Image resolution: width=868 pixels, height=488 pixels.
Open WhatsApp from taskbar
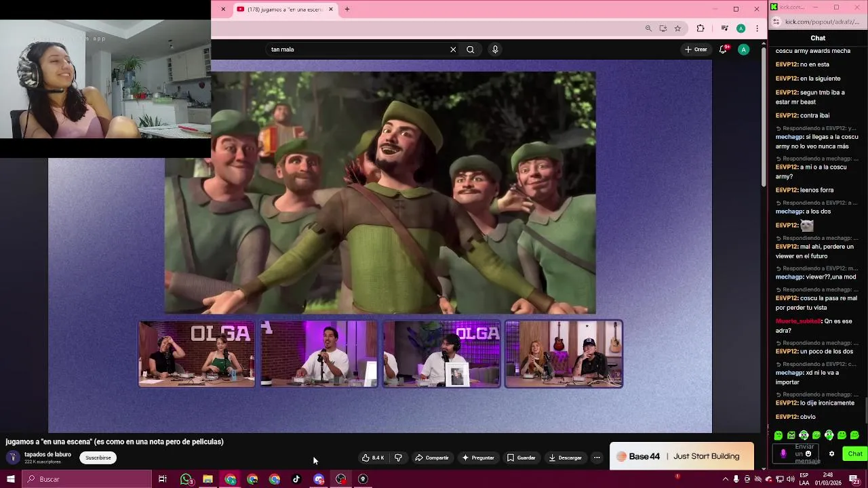[x=186, y=479]
